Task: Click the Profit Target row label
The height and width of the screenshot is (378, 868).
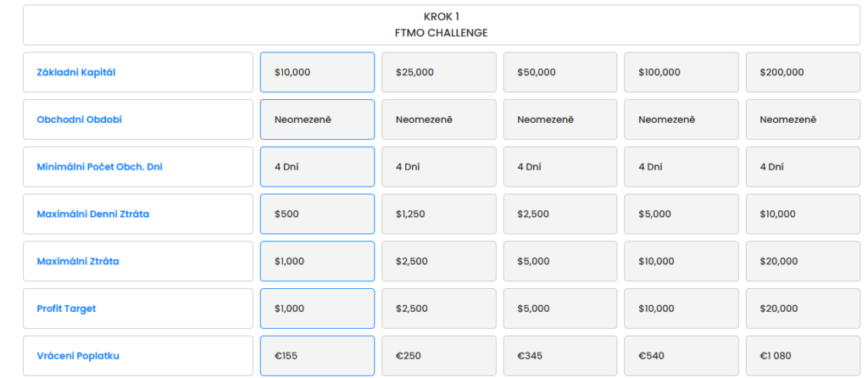Action: [x=137, y=309]
